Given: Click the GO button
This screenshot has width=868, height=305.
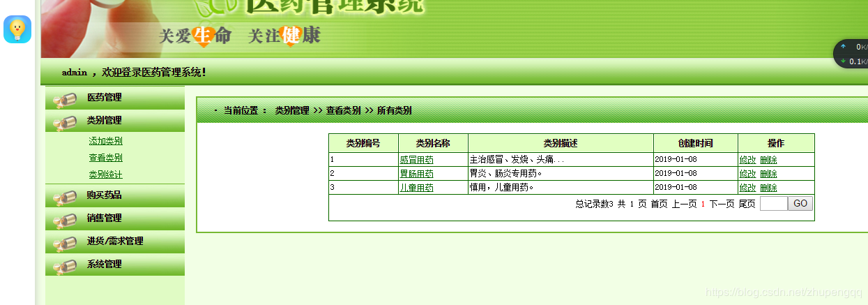Looking at the screenshot, I should coord(800,204).
